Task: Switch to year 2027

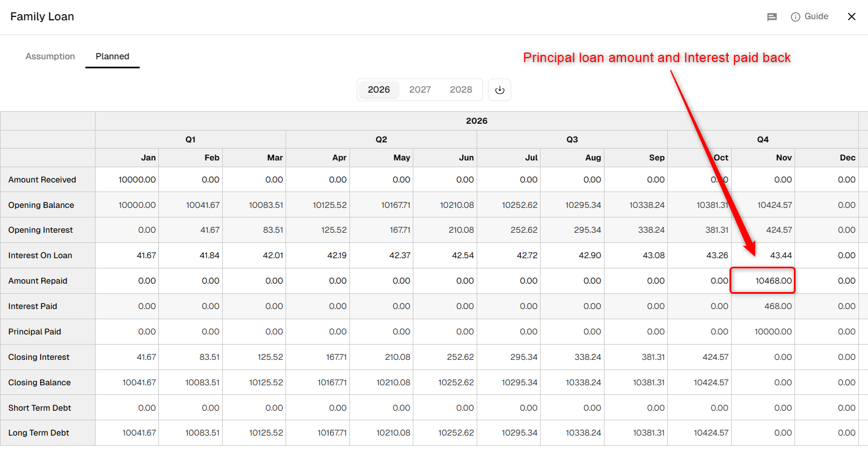Action: point(420,90)
